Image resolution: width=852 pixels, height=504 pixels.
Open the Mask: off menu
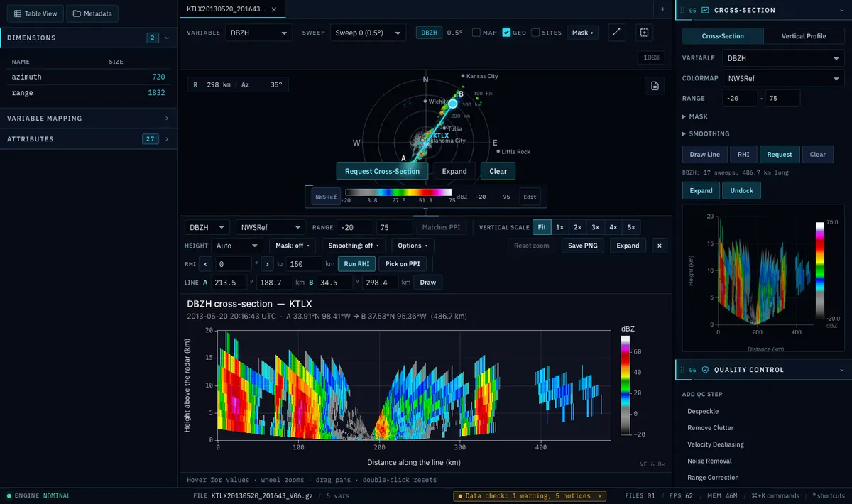(x=292, y=246)
